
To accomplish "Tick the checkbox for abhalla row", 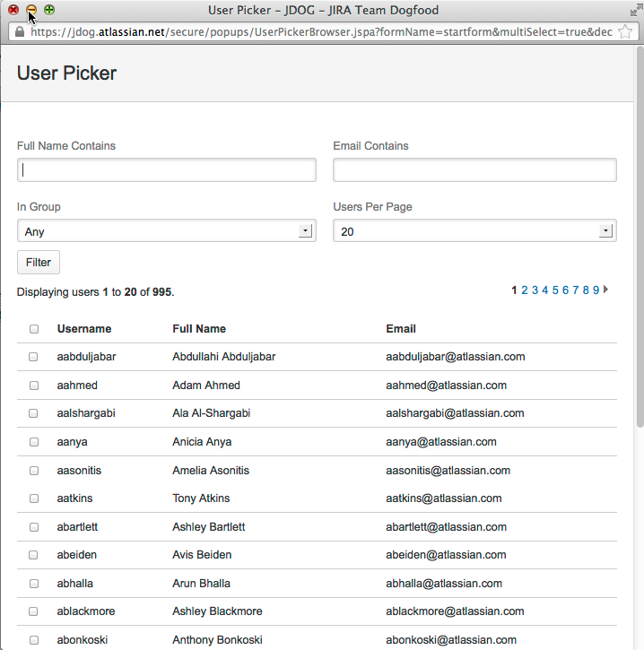I will pyautogui.click(x=34, y=584).
